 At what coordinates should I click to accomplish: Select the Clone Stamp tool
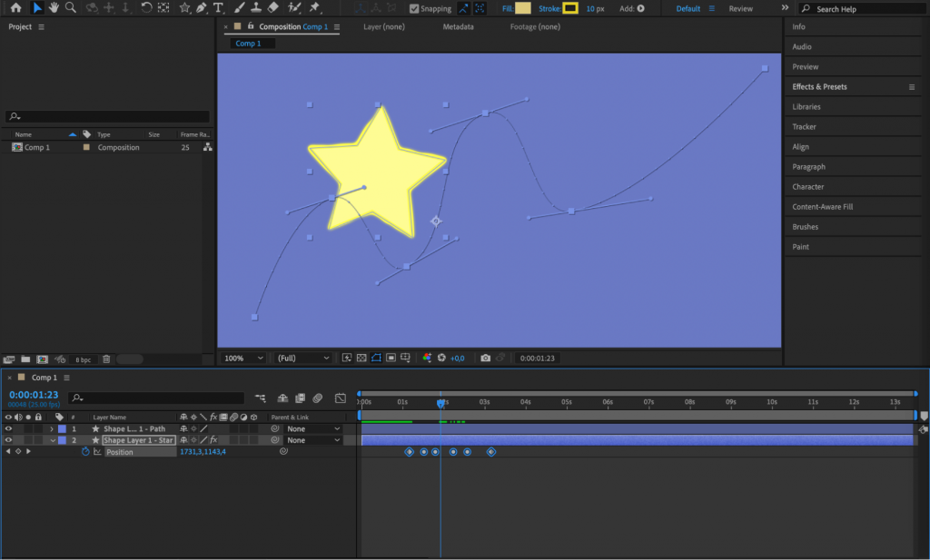254,7
